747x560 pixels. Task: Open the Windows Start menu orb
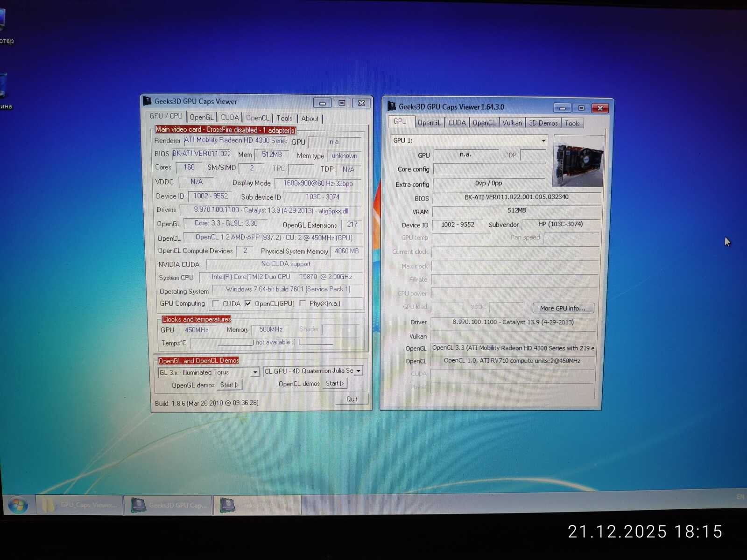click(18, 505)
